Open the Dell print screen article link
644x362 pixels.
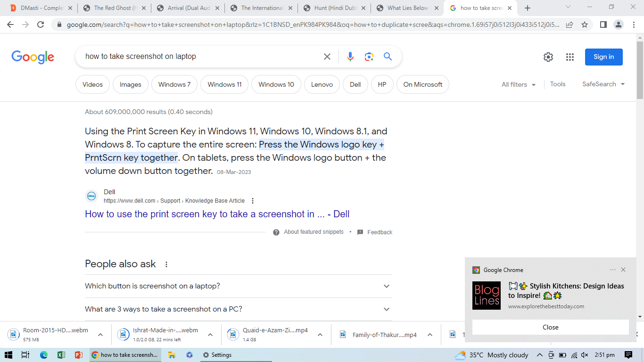[217, 214]
